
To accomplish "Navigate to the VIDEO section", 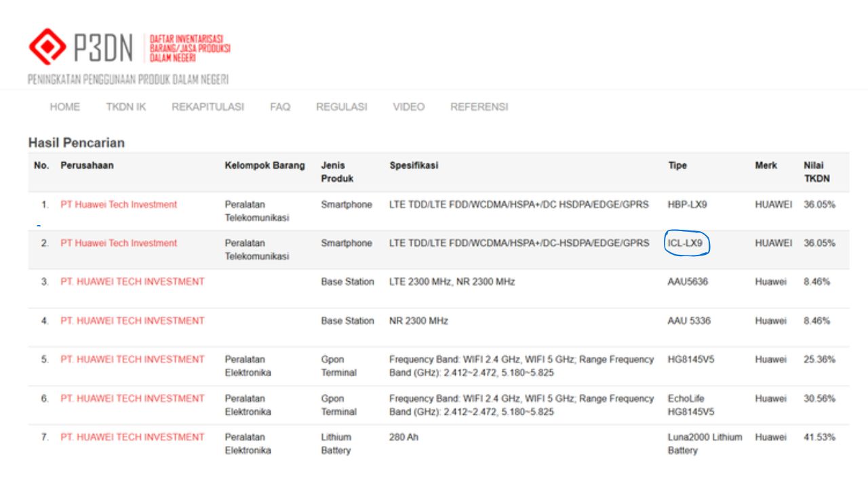I will point(409,107).
